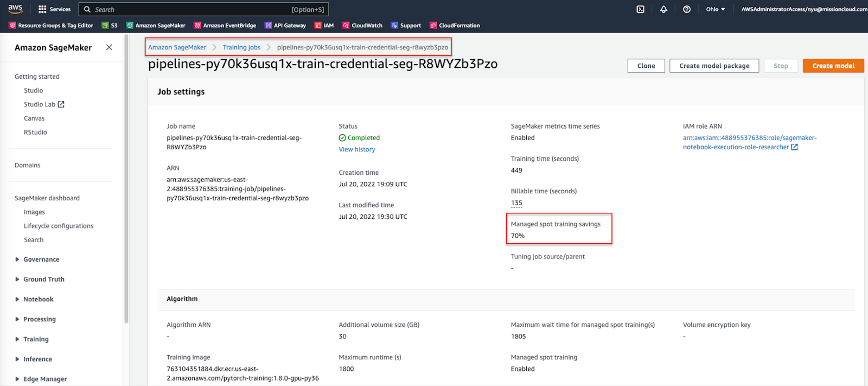Open the S3 bookmark shortcut

110,26
